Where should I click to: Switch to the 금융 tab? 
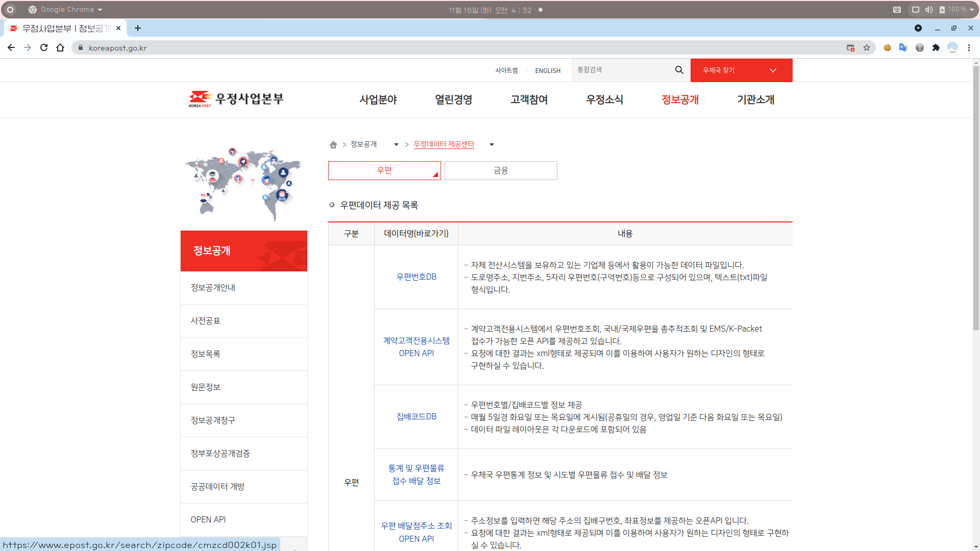[500, 170]
